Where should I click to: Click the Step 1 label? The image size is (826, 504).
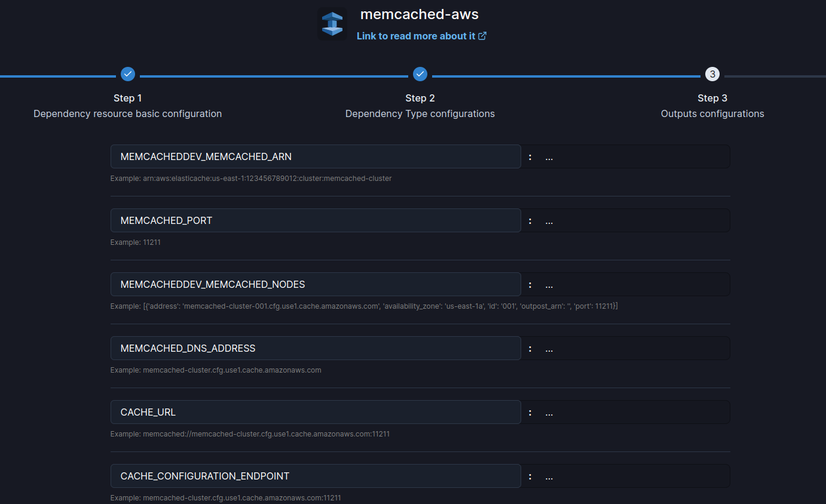128,98
